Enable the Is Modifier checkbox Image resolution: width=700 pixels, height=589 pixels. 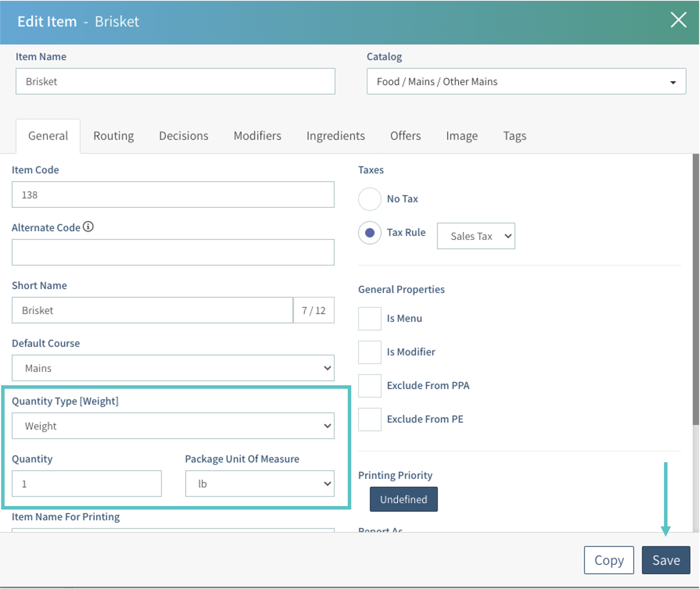point(369,352)
